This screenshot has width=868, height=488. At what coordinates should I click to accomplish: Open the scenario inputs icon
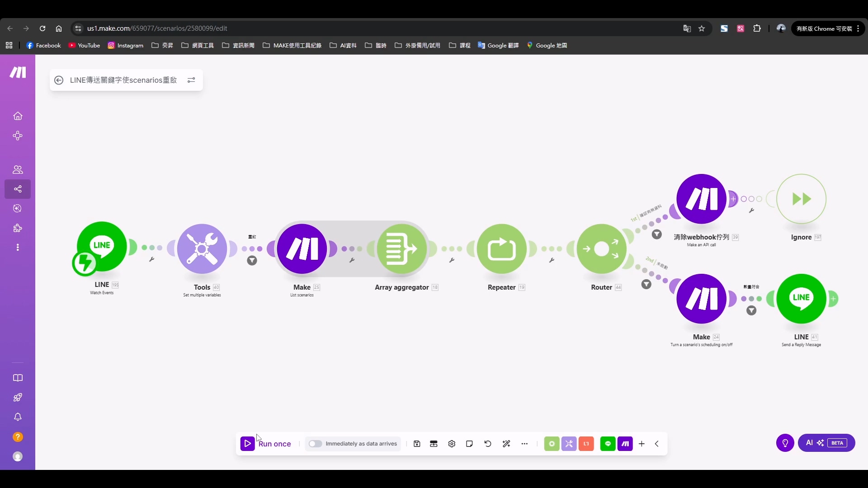(x=434, y=444)
